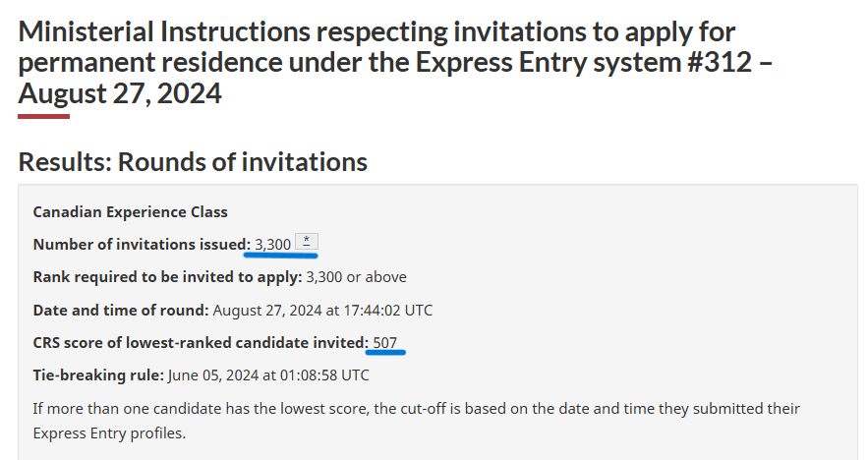Screen dimensions: 868x460
Task: Click the 'CRS score of lowest-ranked candidate' label
Action: 201,343
